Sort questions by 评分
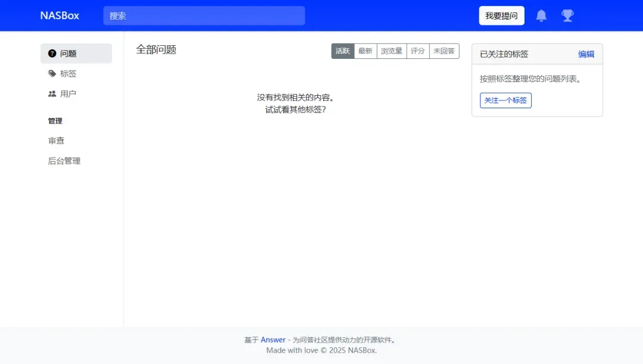The image size is (643, 364). tap(418, 51)
